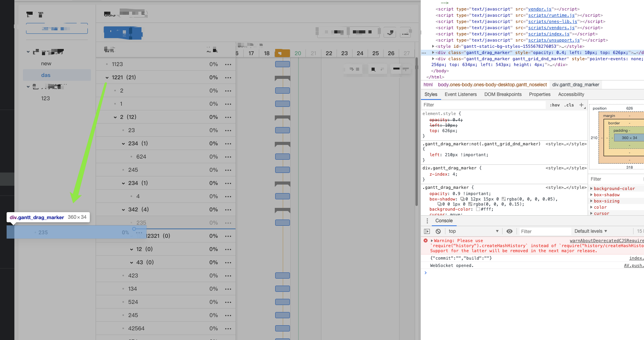The width and height of the screenshot is (644, 340).
Task: Open row actions for row 134
Action: pos(228,289)
